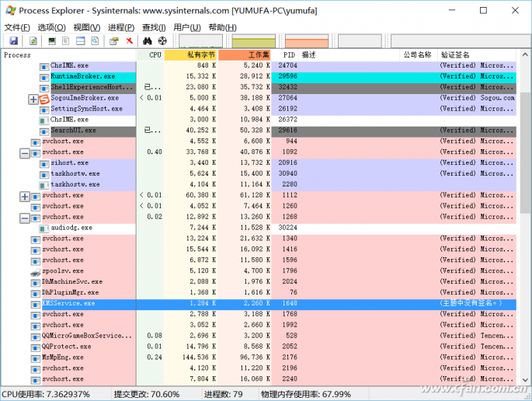Click the icon beside SearchUI.exe
This screenshot has height=401, width=532.
[44, 131]
